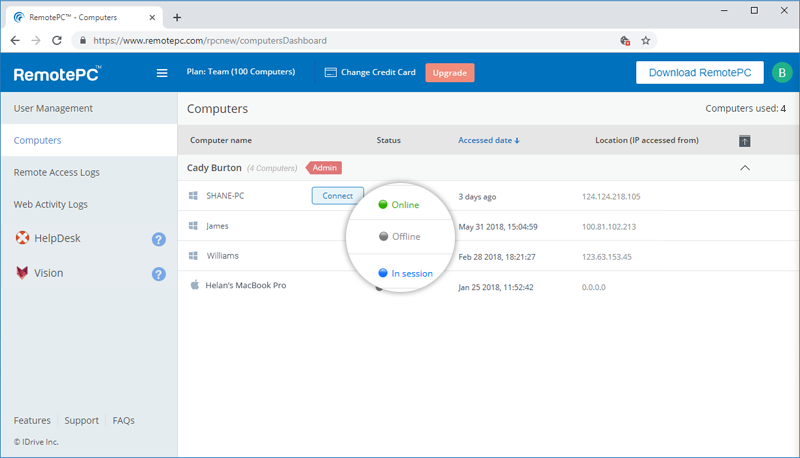Image resolution: width=800 pixels, height=458 pixels.
Task: Click the Download RemotePC button
Action: pos(699,72)
